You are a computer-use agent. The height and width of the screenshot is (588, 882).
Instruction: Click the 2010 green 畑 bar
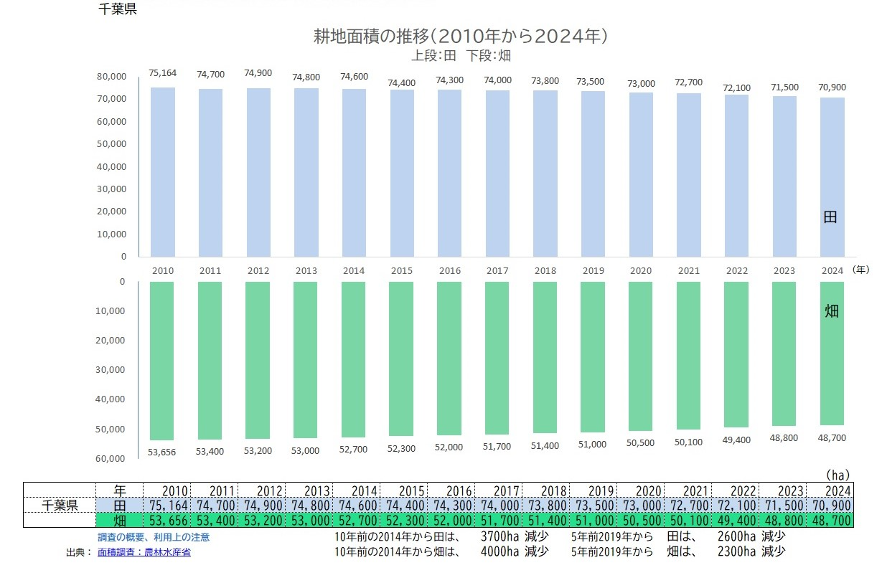coord(161,361)
